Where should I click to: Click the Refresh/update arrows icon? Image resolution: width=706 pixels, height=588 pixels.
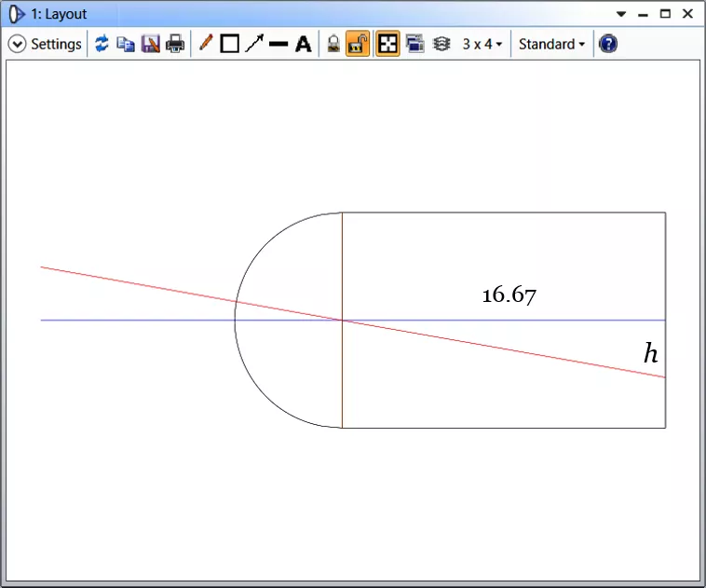point(102,44)
